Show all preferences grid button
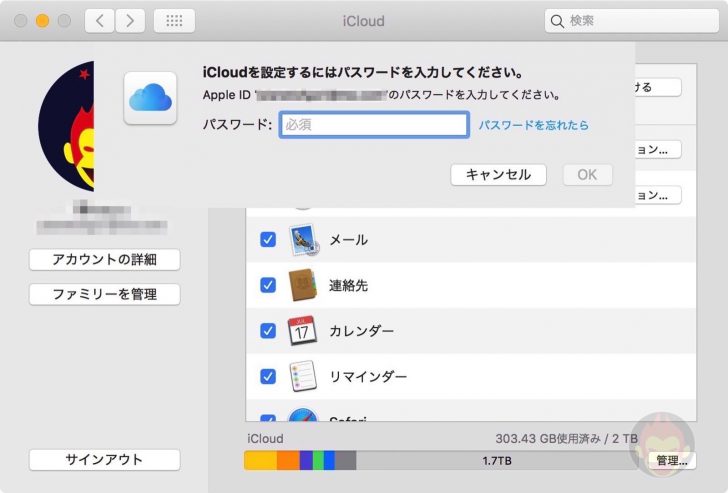The width and height of the screenshot is (728, 493). coord(174,21)
